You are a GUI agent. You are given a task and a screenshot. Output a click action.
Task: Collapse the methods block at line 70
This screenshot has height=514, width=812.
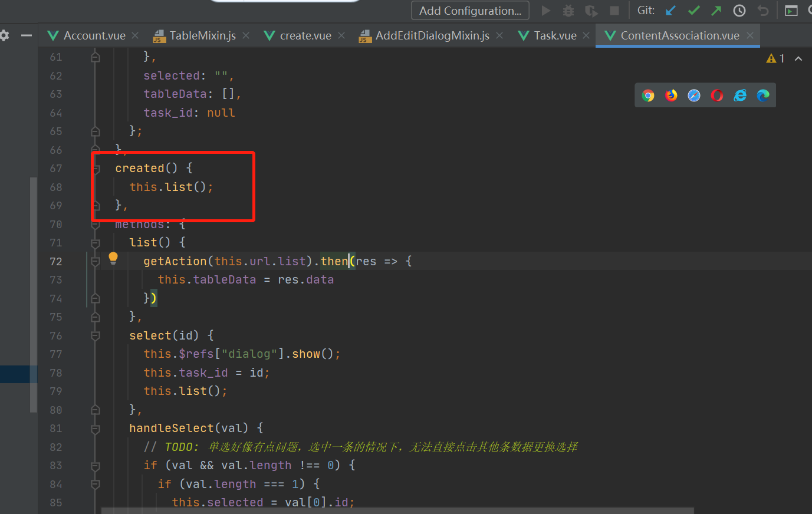[x=96, y=225]
